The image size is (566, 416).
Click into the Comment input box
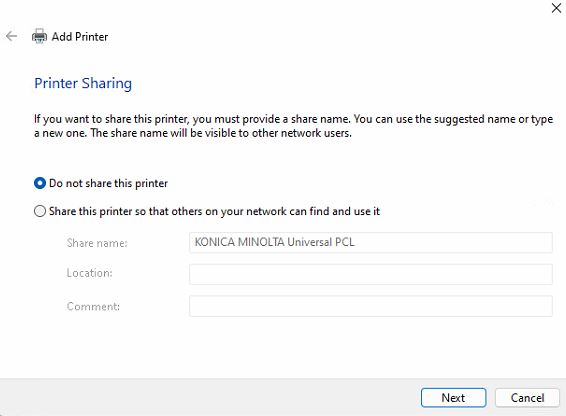(371, 306)
